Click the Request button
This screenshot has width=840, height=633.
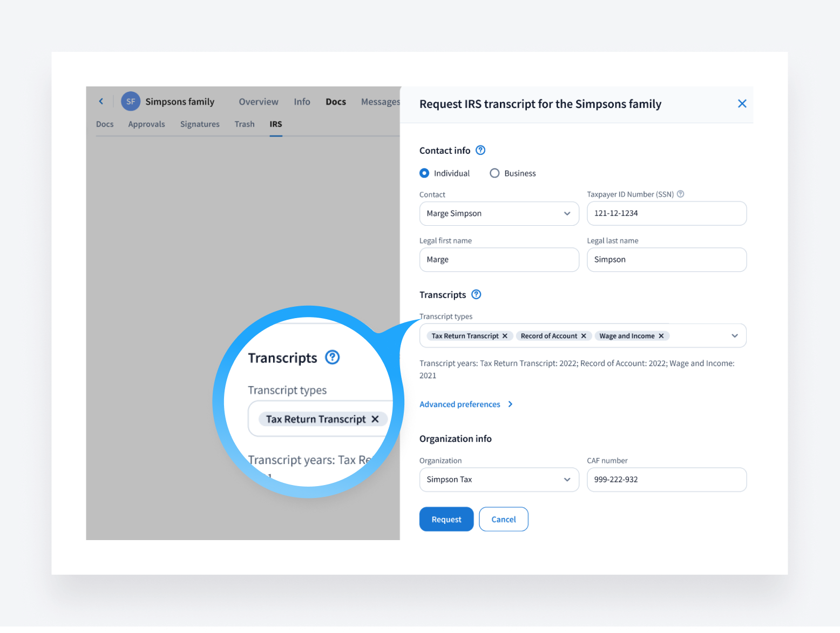click(446, 519)
